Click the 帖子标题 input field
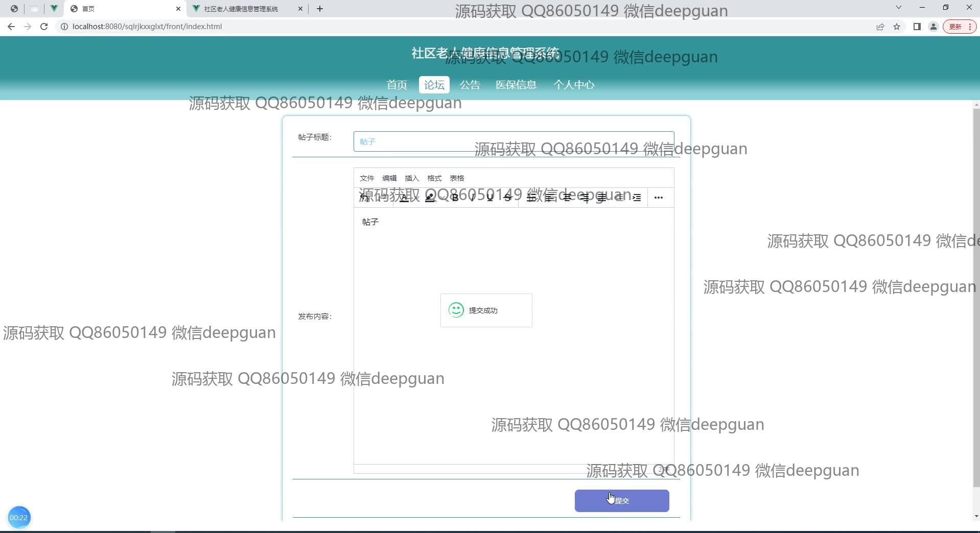This screenshot has height=533, width=980. pyautogui.click(x=514, y=141)
